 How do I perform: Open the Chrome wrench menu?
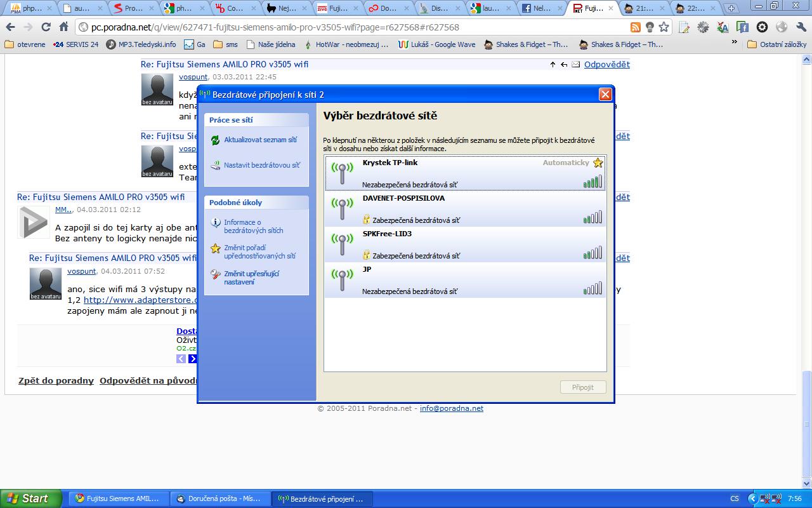point(800,27)
